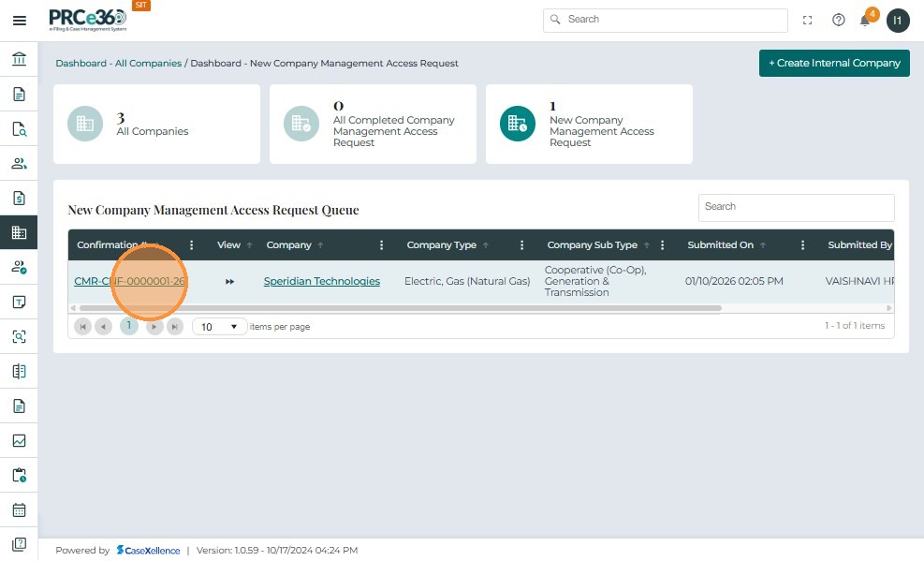Go to next page of queue
The width and height of the screenshot is (924, 561).
(154, 327)
